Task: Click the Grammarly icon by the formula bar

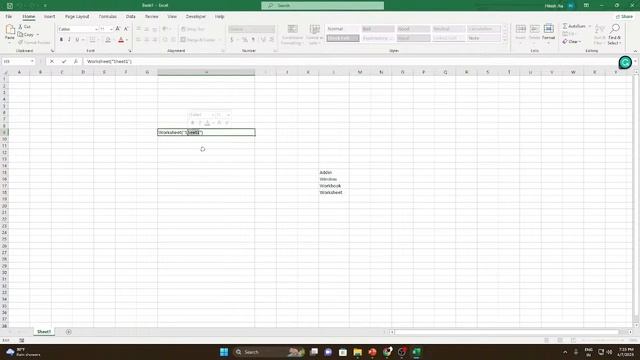Action: click(625, 62)
